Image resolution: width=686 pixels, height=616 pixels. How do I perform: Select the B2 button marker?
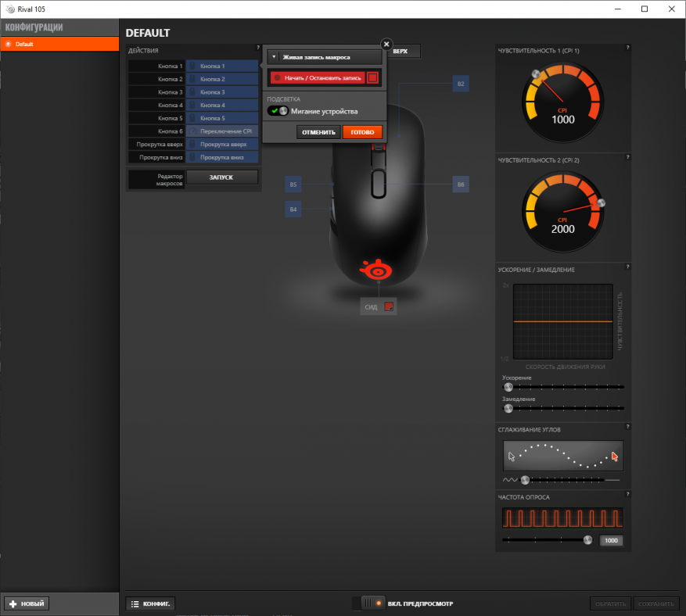pyautogui.click(x=461, y=84)
